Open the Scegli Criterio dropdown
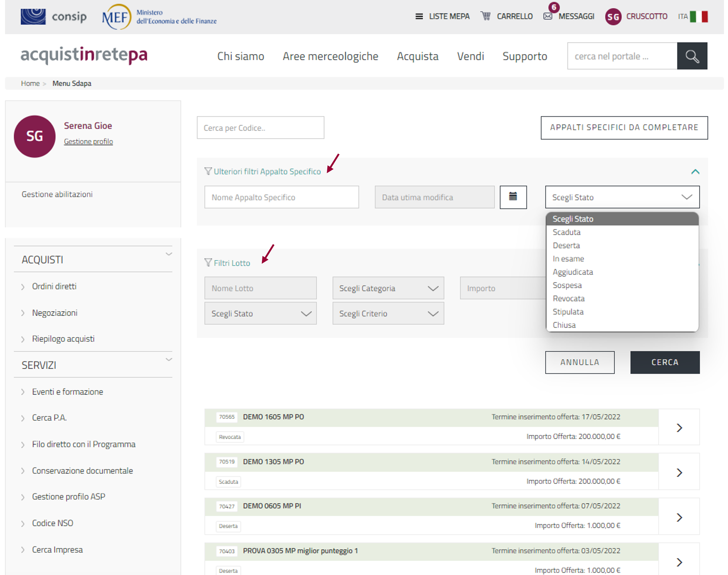This screenshot has height=575, width=728. [388, 313]
